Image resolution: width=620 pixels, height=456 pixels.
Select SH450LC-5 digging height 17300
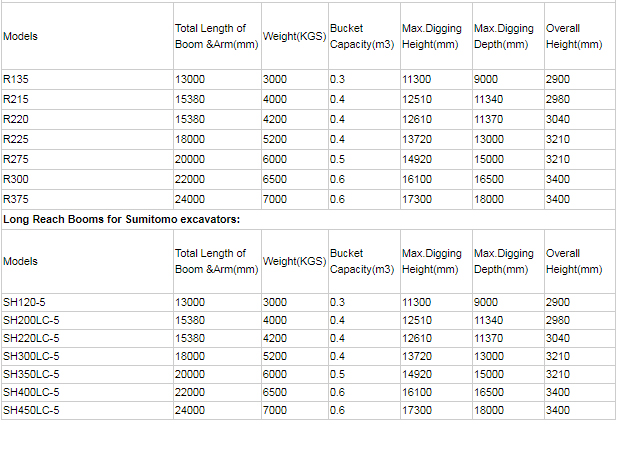[x=417, y=410]
